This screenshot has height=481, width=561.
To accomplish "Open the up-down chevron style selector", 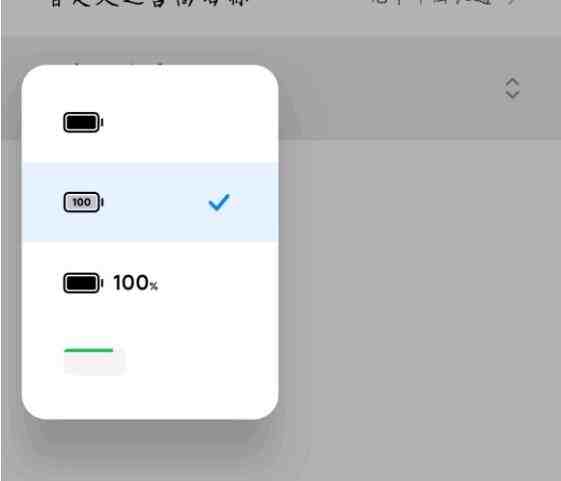I will (512, 88).
